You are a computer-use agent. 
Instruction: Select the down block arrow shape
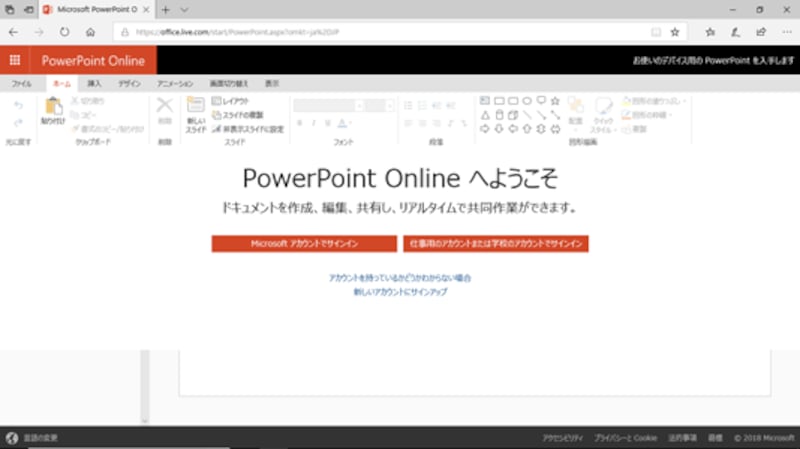tap(499, 129)
